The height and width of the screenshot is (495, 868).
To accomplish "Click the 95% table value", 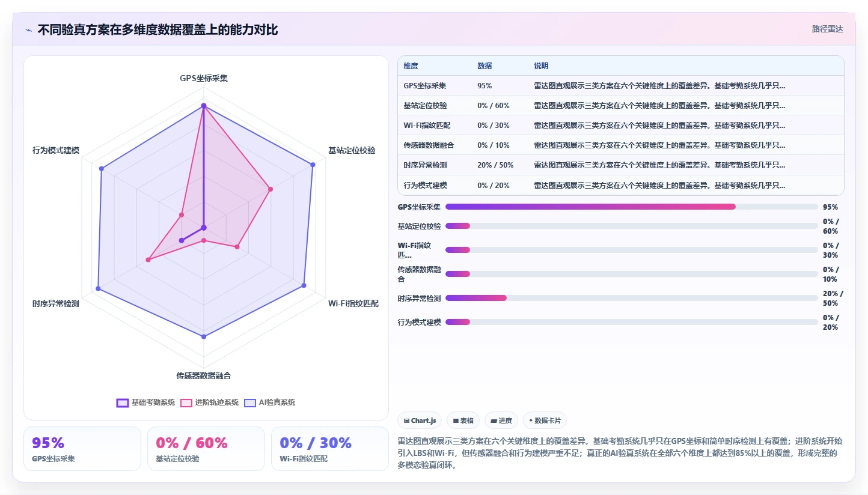I will tap(484, 86).
